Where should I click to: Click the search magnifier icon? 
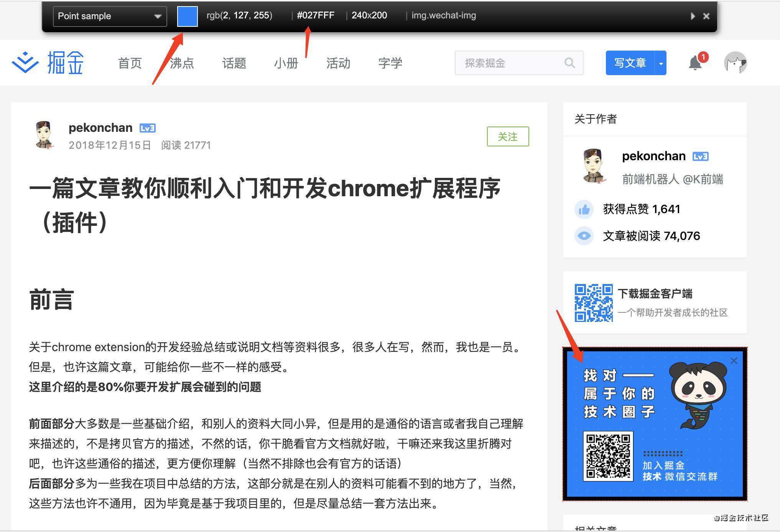click(570, 63)
